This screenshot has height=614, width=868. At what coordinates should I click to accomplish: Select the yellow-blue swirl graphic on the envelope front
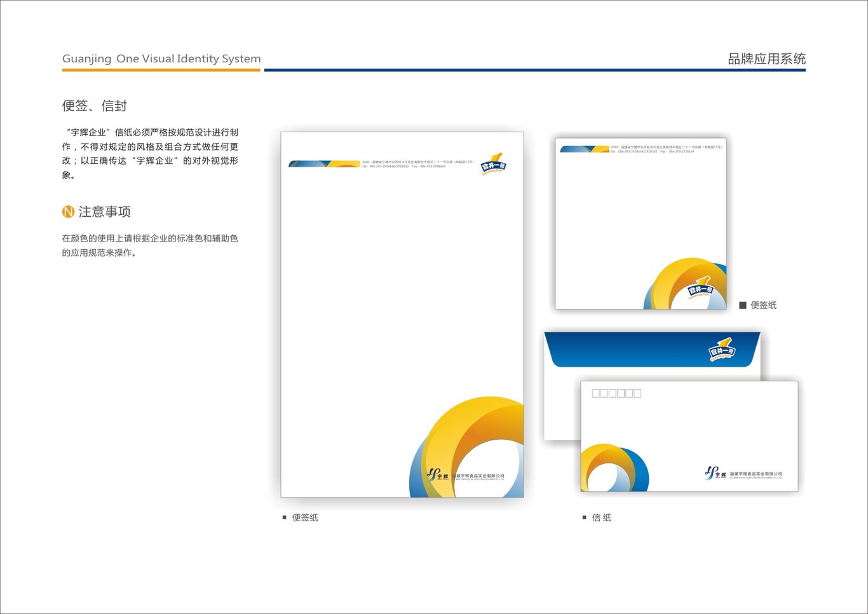point(614,467)
